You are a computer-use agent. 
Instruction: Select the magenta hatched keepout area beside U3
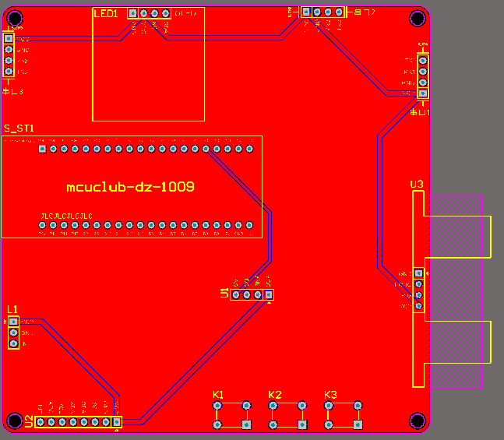click(456, 292)
